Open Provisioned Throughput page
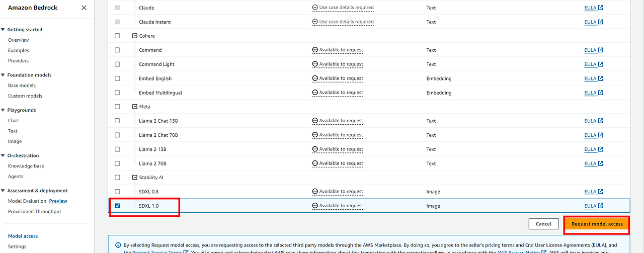The height and width of the screenshot is (253, 644). click(35, 212)
